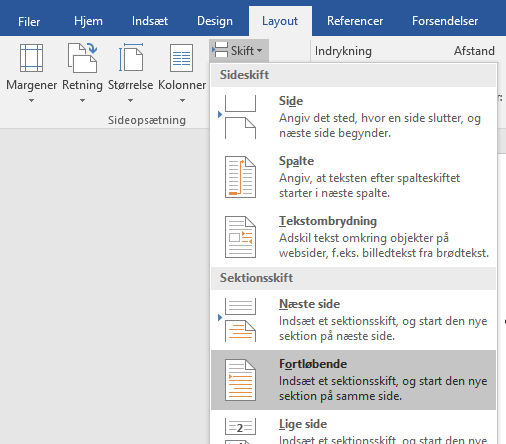Click the Næste side section break icon

tap(240, 320)
